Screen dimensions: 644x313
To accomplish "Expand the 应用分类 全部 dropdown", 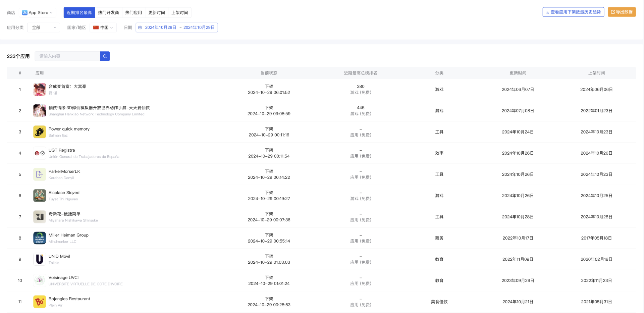I will (44, 28).
